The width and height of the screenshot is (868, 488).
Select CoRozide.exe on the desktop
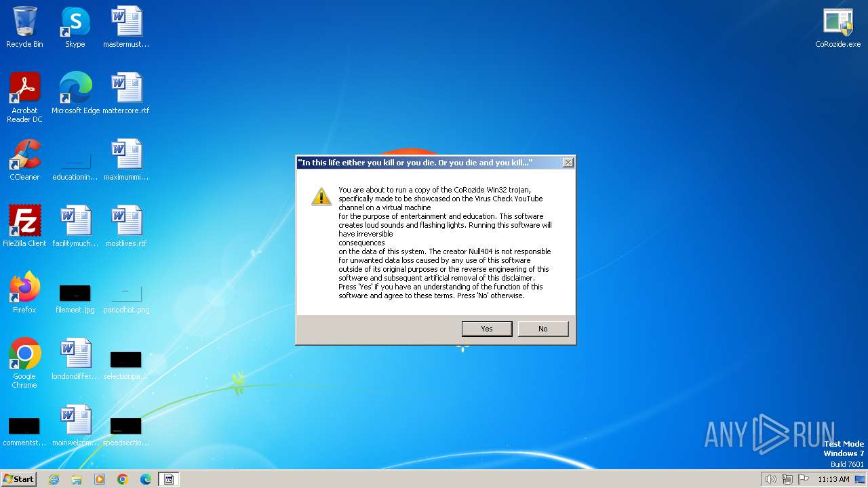pos(838,27)
